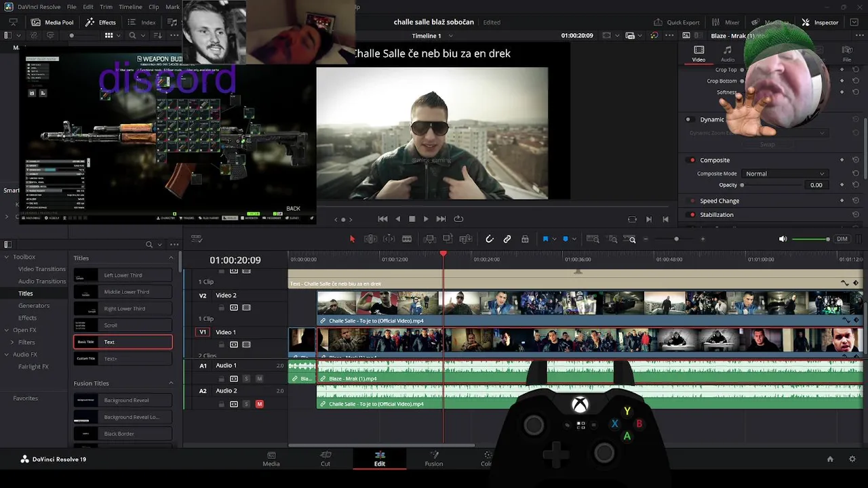The height and width of the screenshot is (488, 868).
Task: Switch to the Media page tab
Action: click(x=271, y=459)
